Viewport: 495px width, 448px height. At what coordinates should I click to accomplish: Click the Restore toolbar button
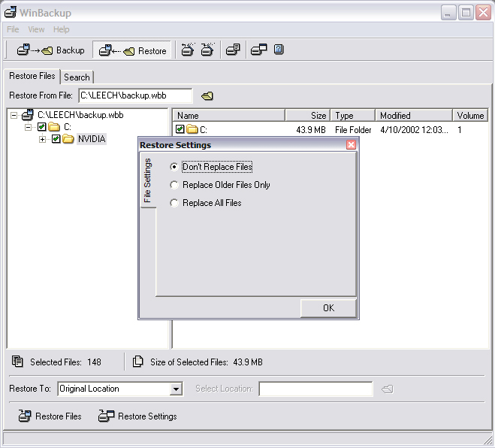(x=134, y=50)
